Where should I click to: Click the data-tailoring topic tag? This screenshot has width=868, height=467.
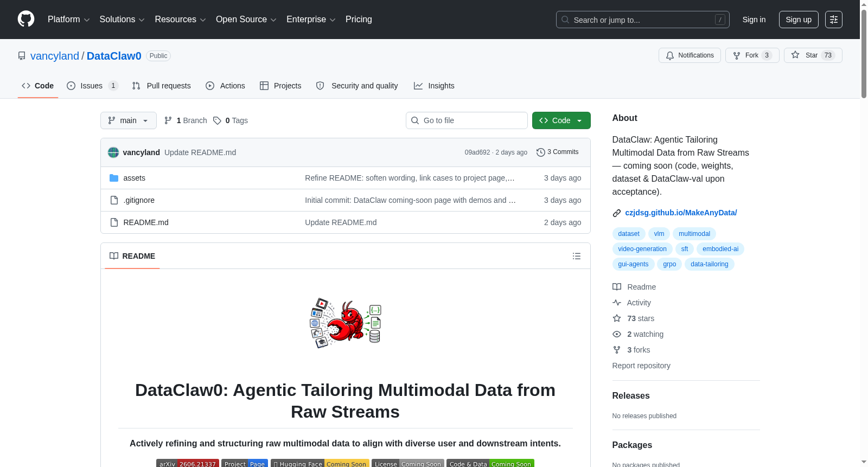pos(710,264)
